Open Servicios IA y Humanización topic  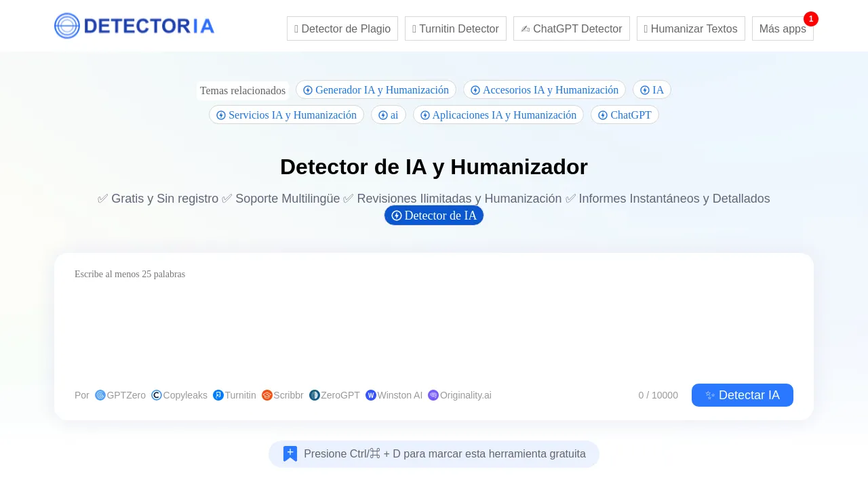tap(286, 115)
